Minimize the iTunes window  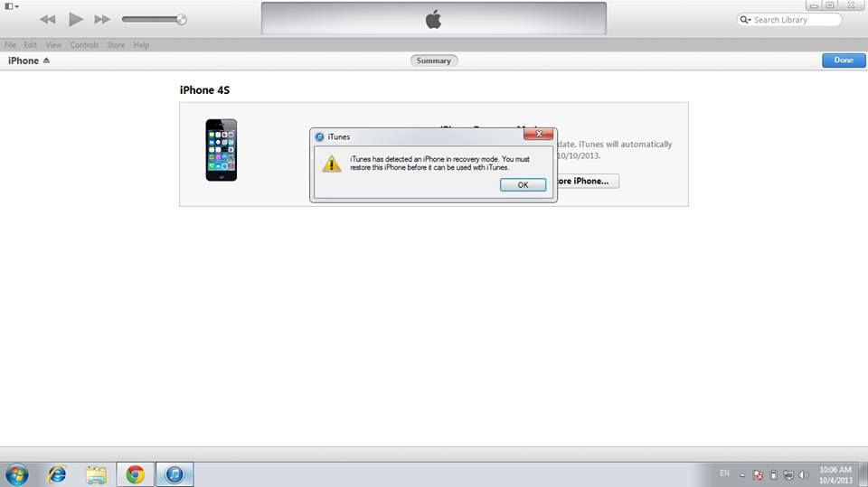pos(813,5)
